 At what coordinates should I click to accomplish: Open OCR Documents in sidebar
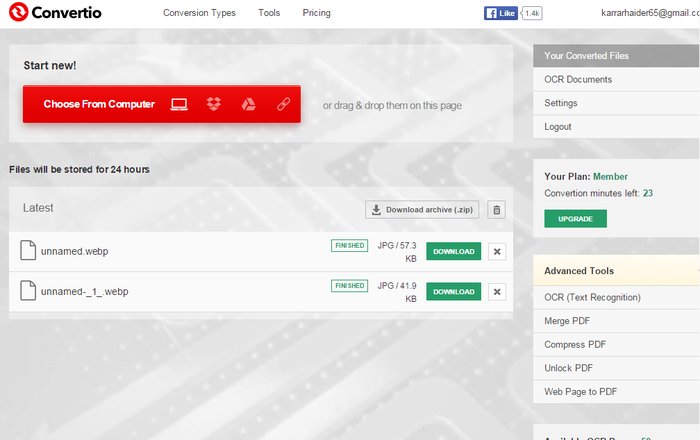click(x=616, y=79)
